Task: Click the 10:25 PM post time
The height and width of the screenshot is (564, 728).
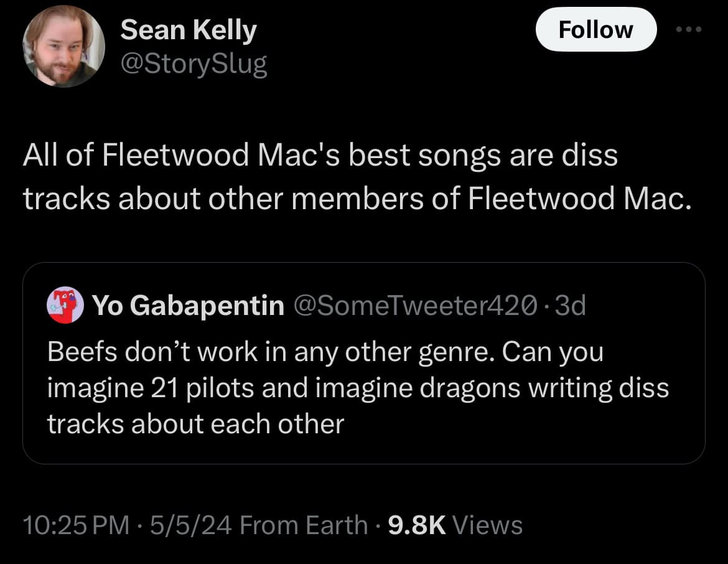Action: tap(76, 525)
